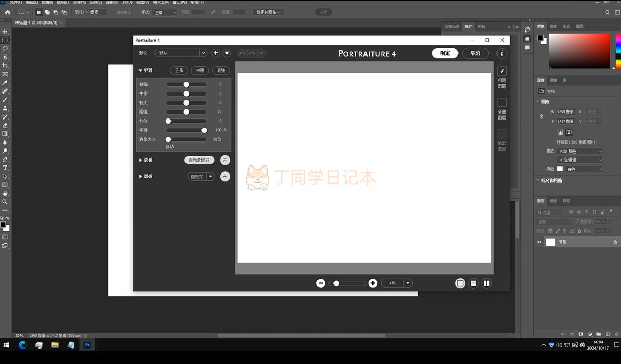Hide the 背景 layer eye icon
621x364 pixels.
coord(539,242)
